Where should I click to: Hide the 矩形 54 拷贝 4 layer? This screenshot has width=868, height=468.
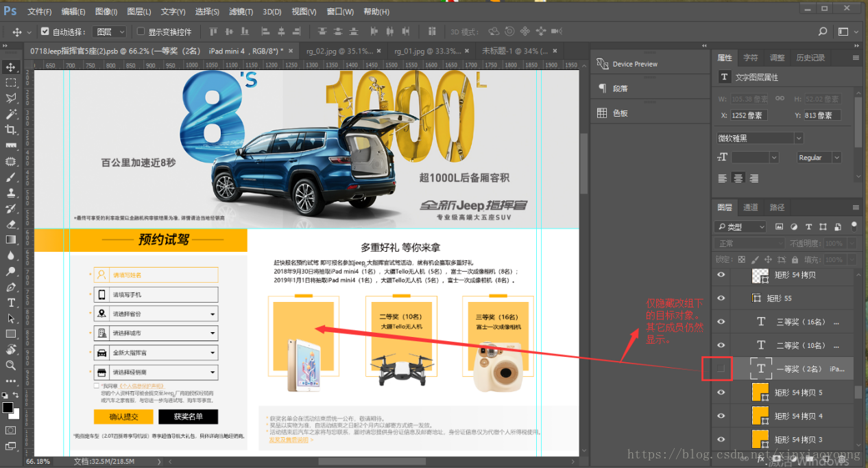pos(721,416)
